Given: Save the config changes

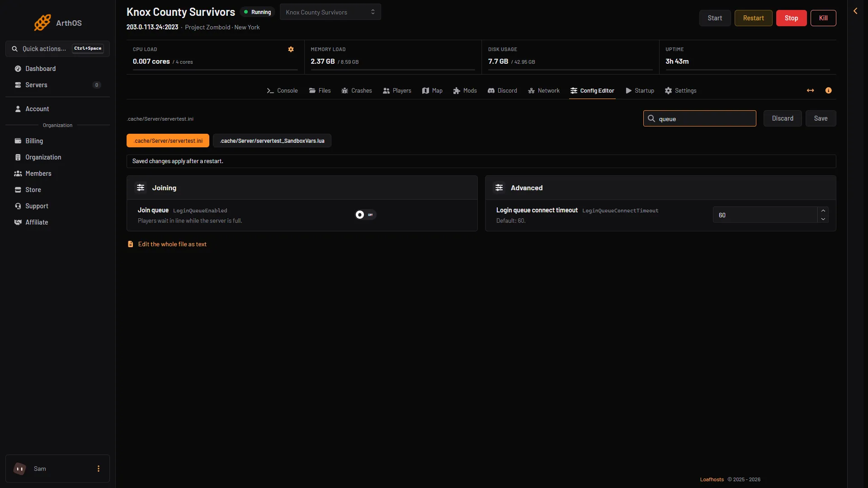Looking at the screenshot, I should coord(821,118).
